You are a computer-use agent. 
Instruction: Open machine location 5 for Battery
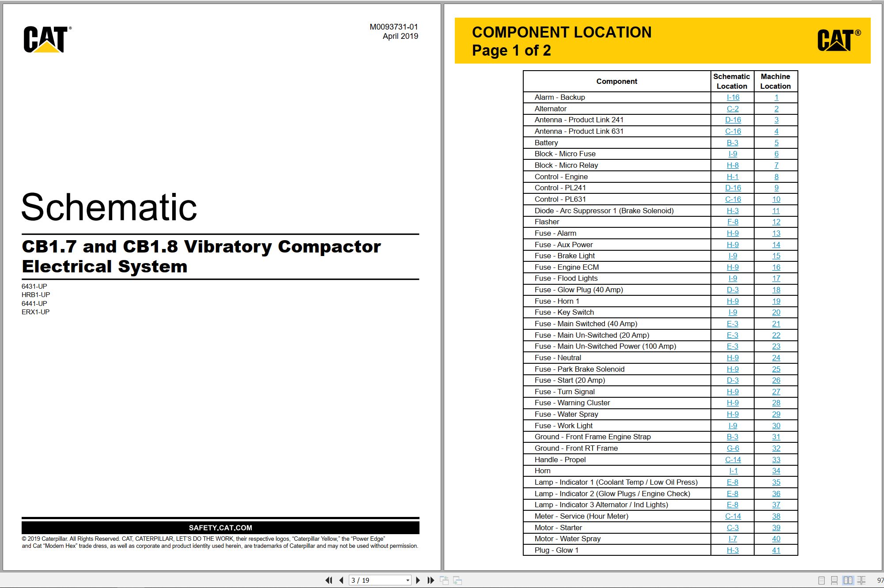[x=776, y=143]
